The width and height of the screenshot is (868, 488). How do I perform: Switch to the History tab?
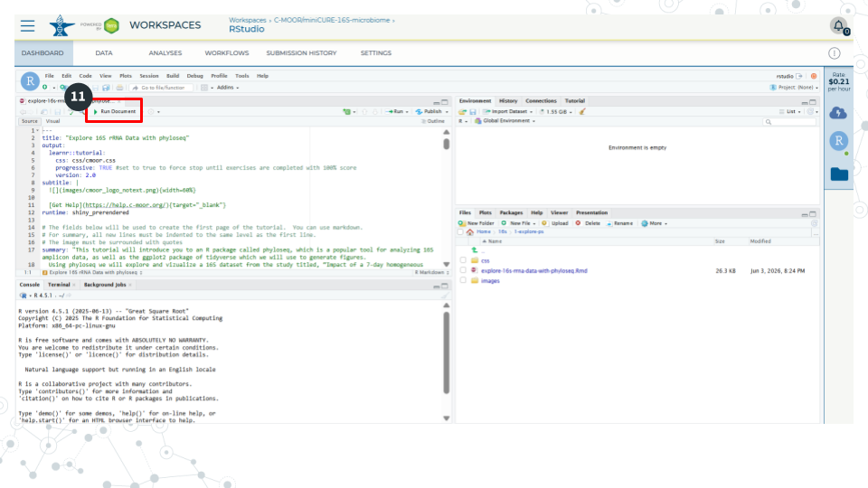508,100
